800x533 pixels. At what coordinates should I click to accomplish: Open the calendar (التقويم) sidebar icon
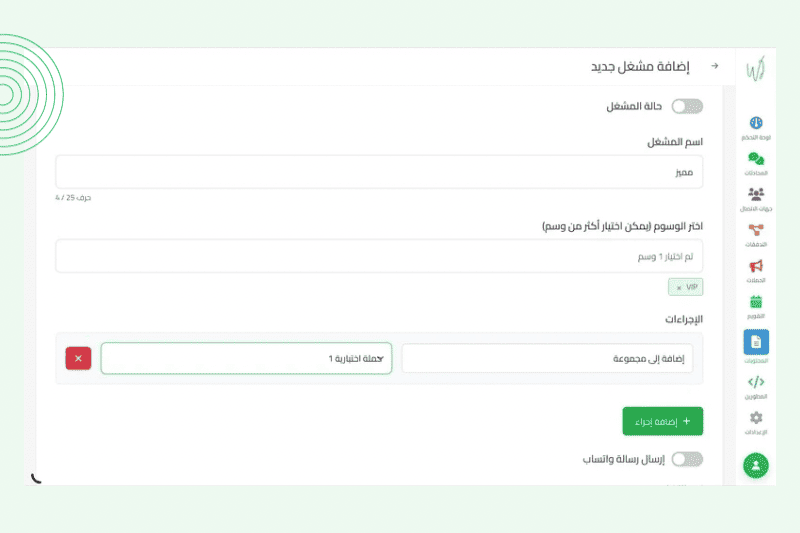click(x=756, y=303)
